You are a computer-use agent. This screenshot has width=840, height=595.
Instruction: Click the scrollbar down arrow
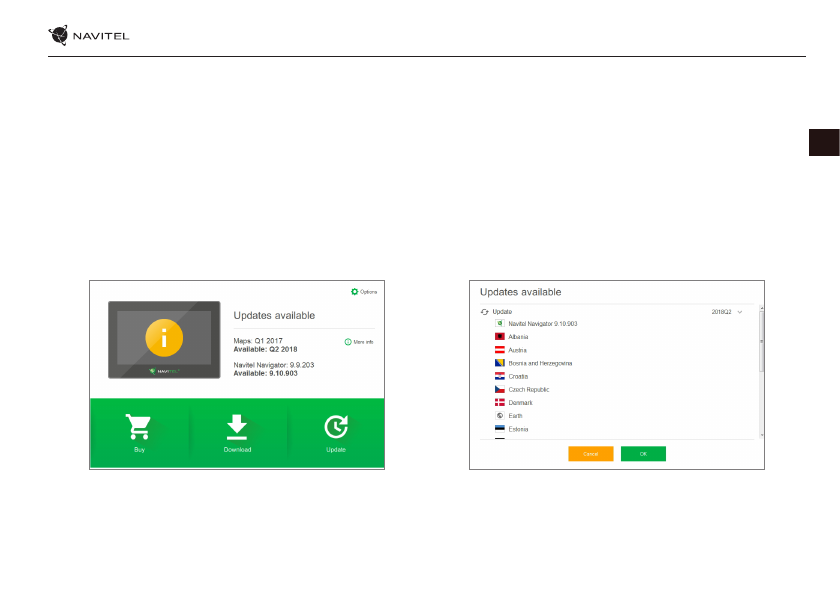761,435
